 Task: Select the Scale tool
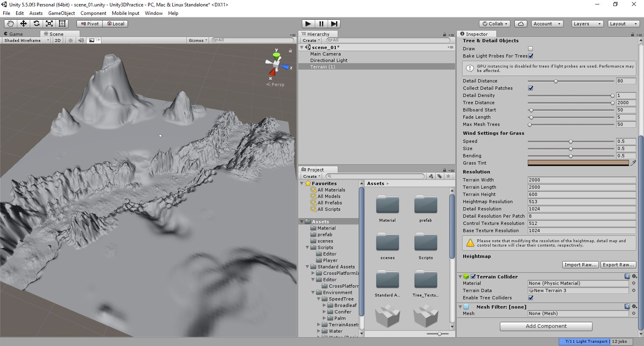click(49, 24)
